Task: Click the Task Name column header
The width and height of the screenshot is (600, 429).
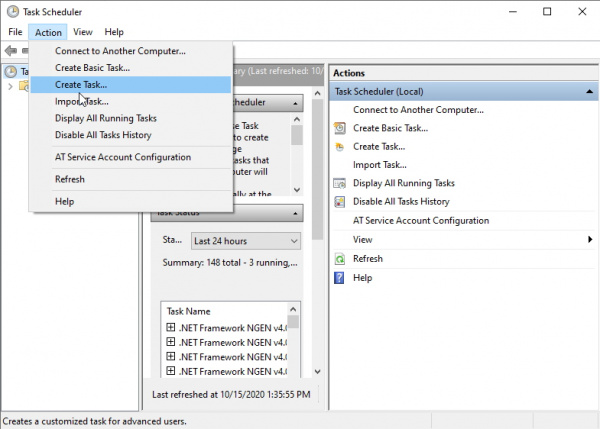Action: tap(188, 312)
